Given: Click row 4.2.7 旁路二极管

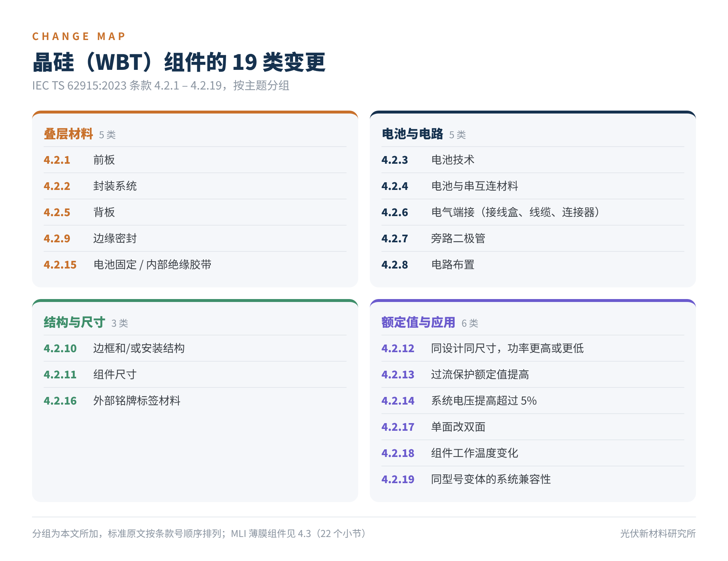Looking at the screenshot, I should coord(533,238).
